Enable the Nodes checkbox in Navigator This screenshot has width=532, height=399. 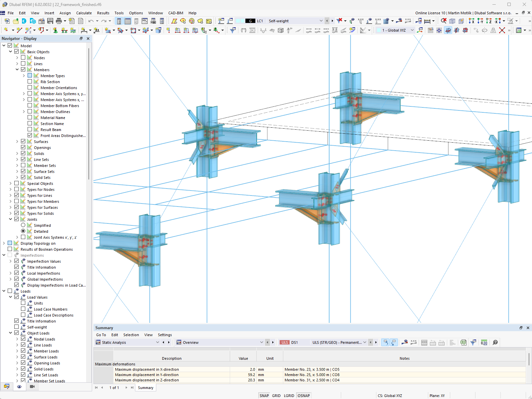point(23,58)
